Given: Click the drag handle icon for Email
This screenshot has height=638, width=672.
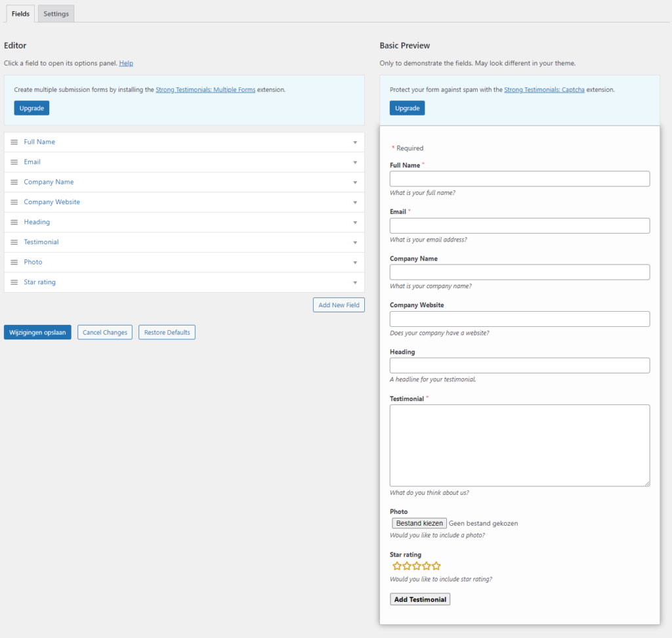Looking at the screenshot, I should (x=14, y=162).
